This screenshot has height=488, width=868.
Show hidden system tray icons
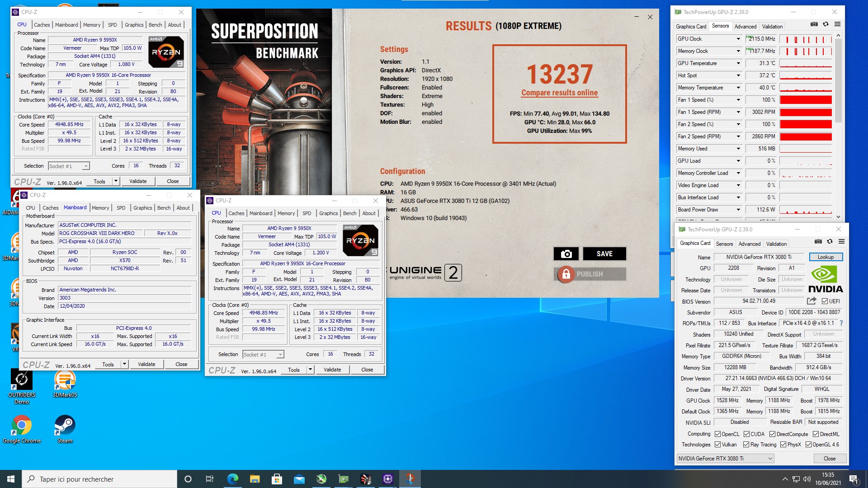[x=785, y=479]
